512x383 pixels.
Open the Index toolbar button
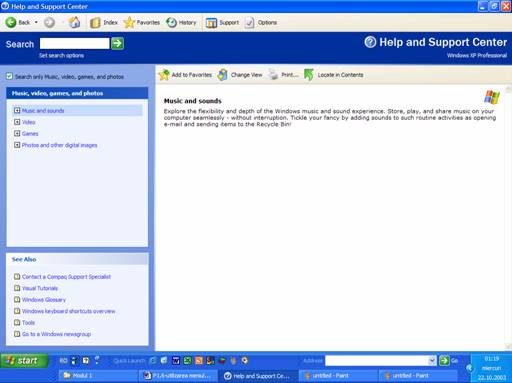click(104, 22)
